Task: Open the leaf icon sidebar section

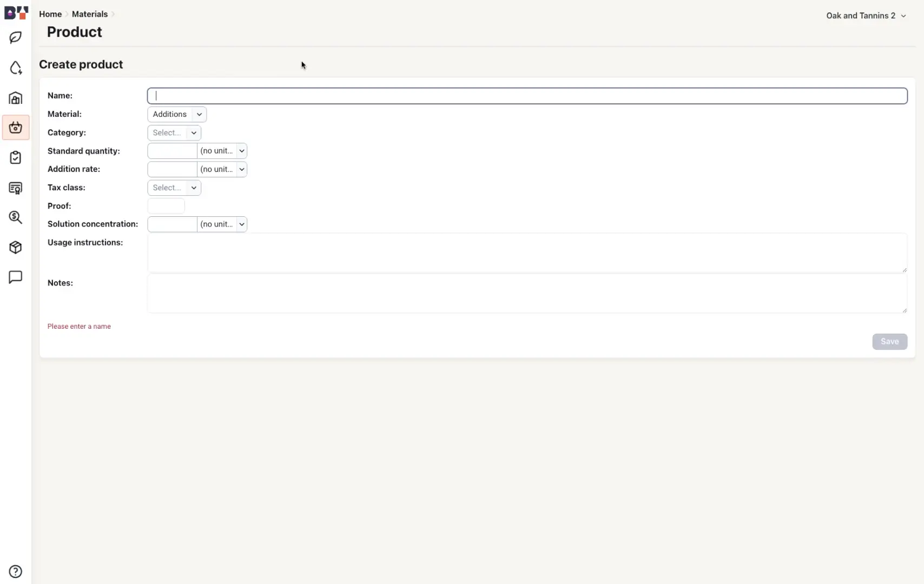Action: 16,38
